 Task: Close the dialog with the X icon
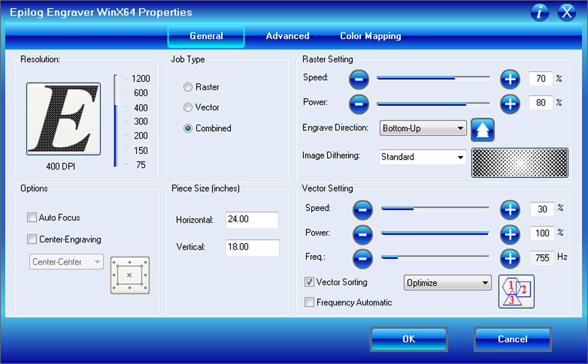567,12
